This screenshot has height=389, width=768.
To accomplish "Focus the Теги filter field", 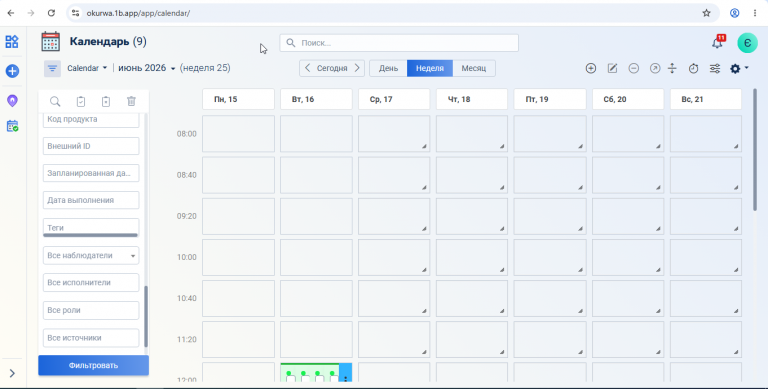I will coord(91,227).
